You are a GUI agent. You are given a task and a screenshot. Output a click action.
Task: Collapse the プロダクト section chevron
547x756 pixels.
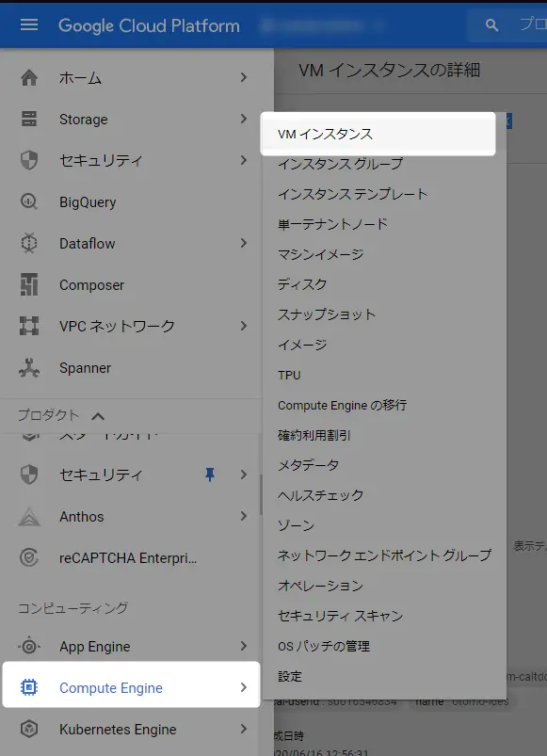98,416
